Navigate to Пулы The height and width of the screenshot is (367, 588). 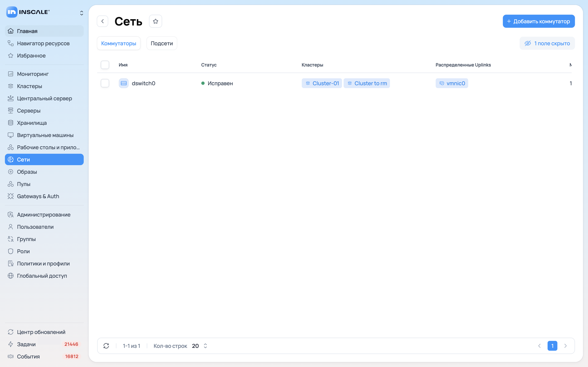44,184
